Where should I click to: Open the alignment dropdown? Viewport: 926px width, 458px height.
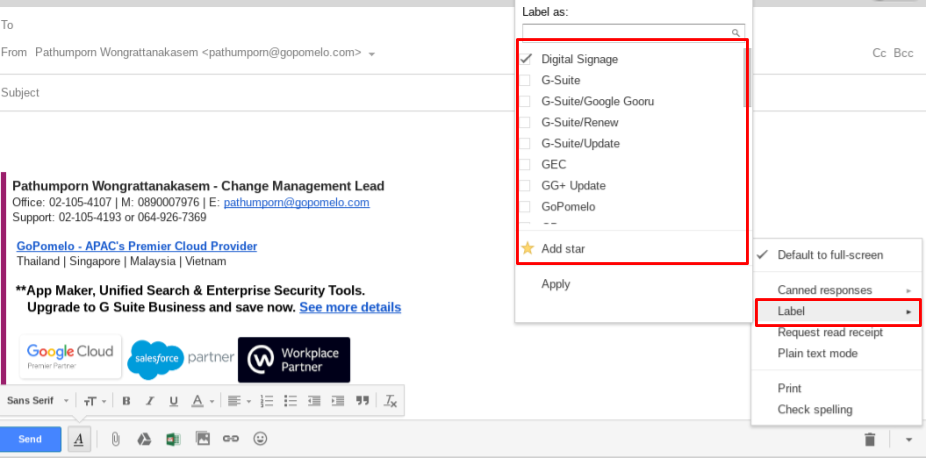(239, 401)
